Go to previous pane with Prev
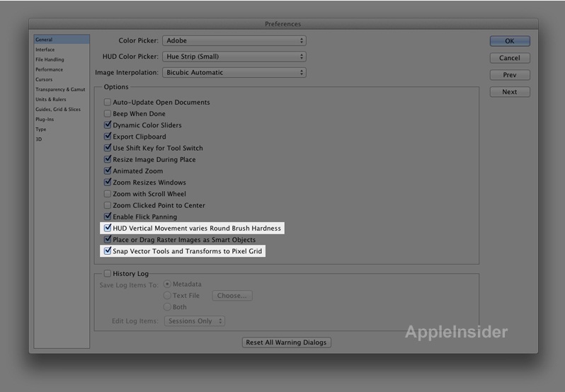The image size is (565, 392). click(x=510, y=75)
